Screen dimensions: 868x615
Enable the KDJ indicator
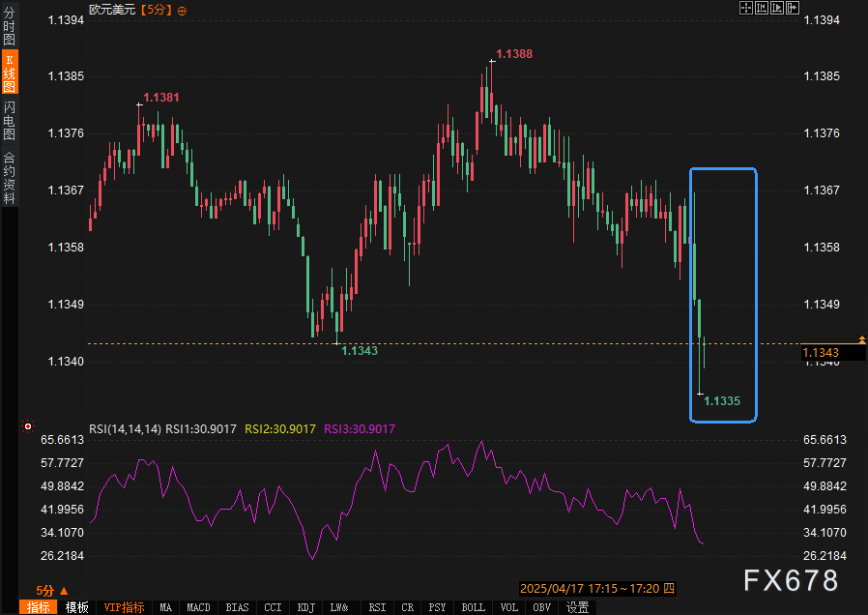pos(306,607)
